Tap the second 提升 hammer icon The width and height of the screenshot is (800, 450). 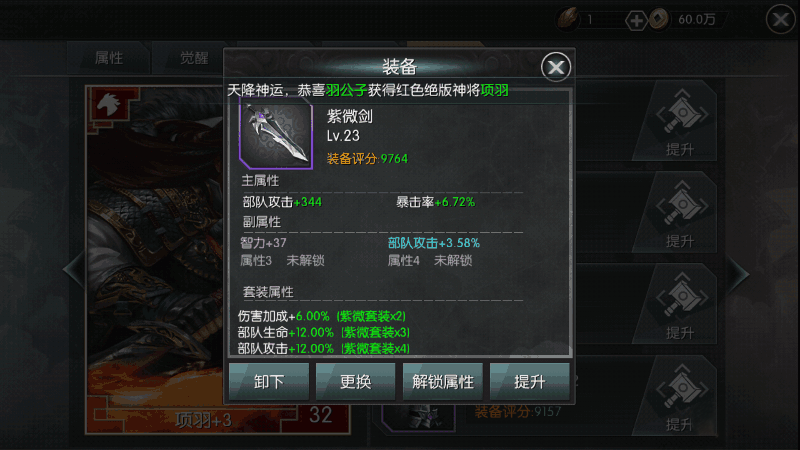coord(681,214)
